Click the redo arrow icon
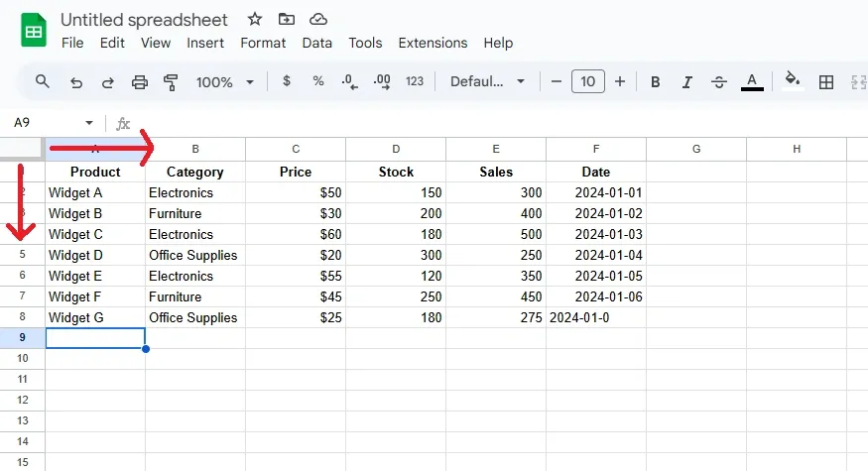The height and width of the screenshot is (471, 868). 108,81
